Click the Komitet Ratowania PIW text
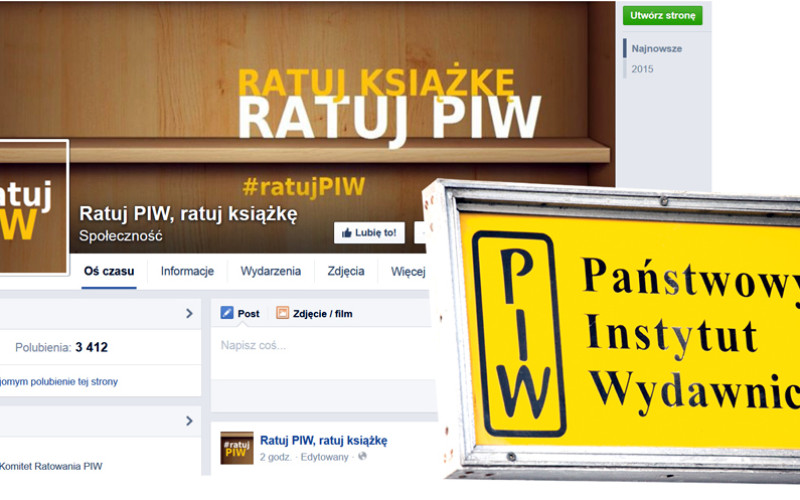 click(x=51, y=466)
